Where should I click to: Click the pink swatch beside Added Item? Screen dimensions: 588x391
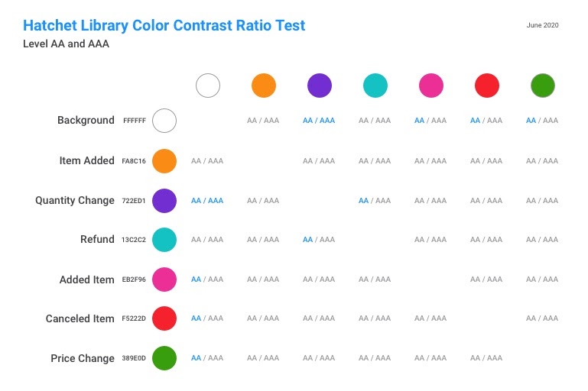(x=164, y=280)
